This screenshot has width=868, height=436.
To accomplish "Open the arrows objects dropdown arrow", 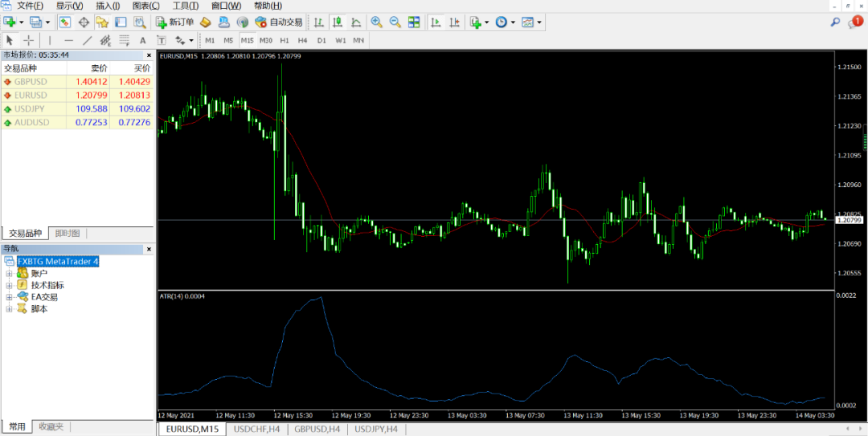I will click(x=191, y=40).
